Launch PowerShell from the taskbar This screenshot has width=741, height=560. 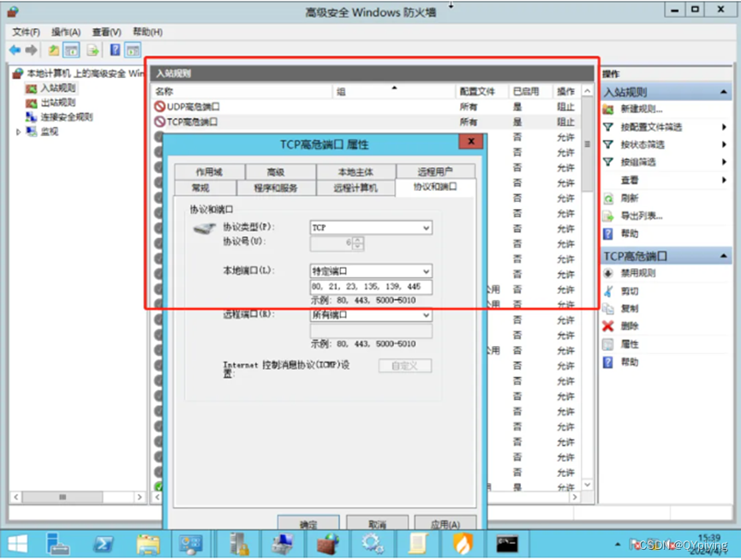coord(103,545)
